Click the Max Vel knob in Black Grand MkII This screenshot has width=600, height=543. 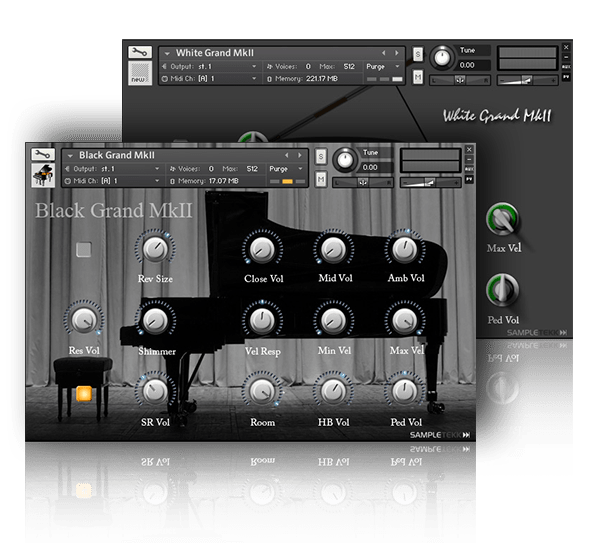405,320
